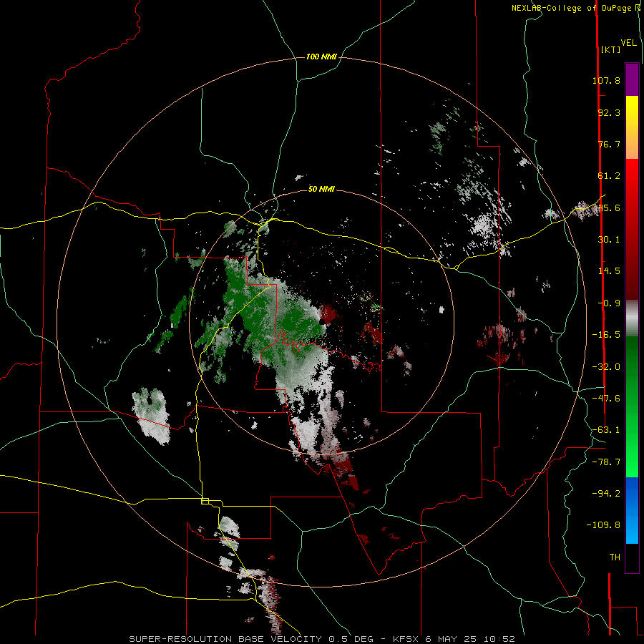
Task: Pick the black TH color bar segment
Action: tap(632, 558)
